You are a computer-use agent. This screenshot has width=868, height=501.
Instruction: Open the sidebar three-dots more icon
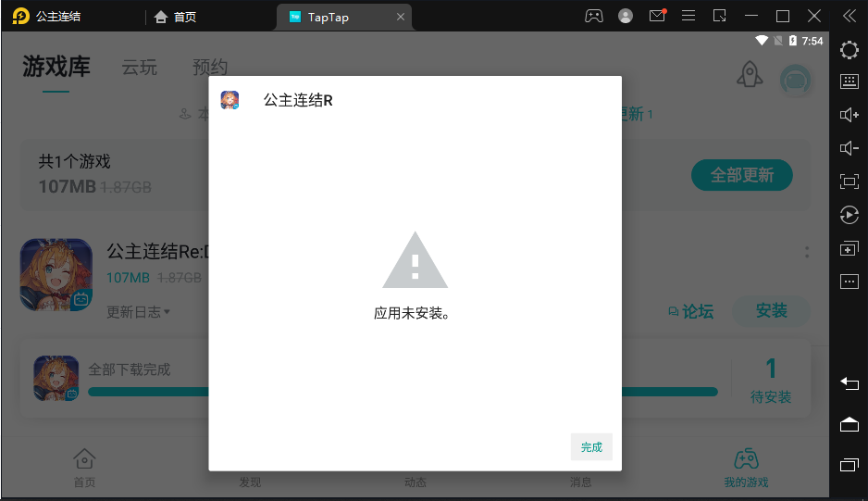point(849,282)
